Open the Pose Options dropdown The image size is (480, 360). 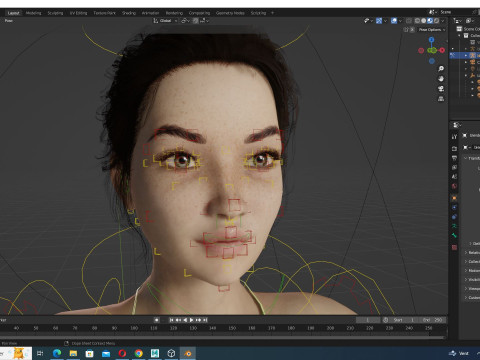click(432, 30)
